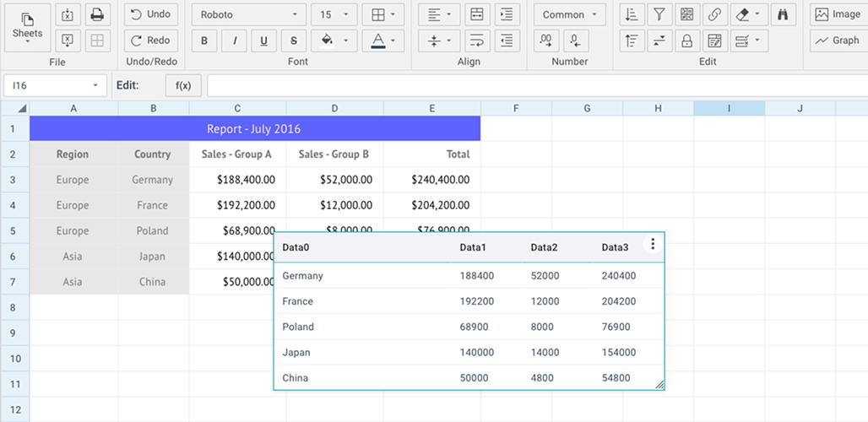868x422 pixels.
Task: Toggle bold formatting
Action: coord(204,41)
